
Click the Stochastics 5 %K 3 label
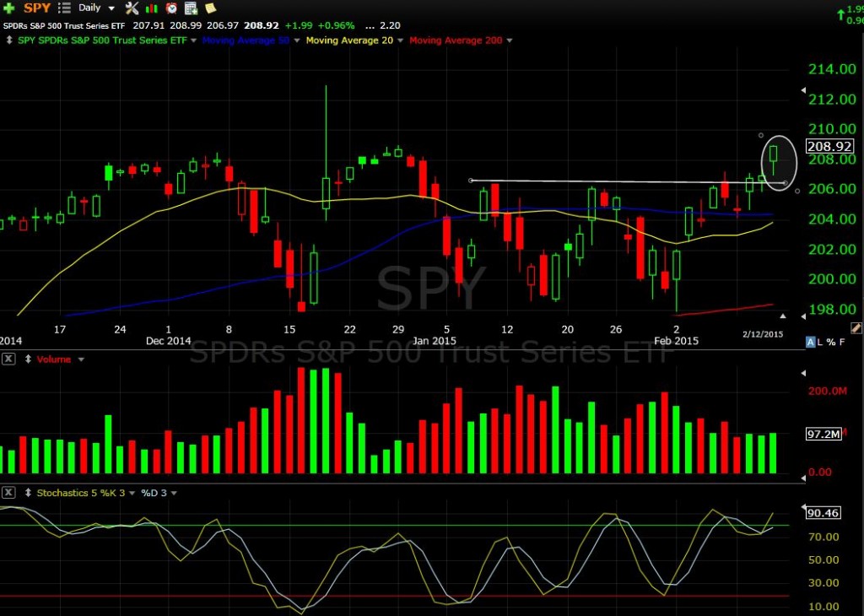pos(81,493)
